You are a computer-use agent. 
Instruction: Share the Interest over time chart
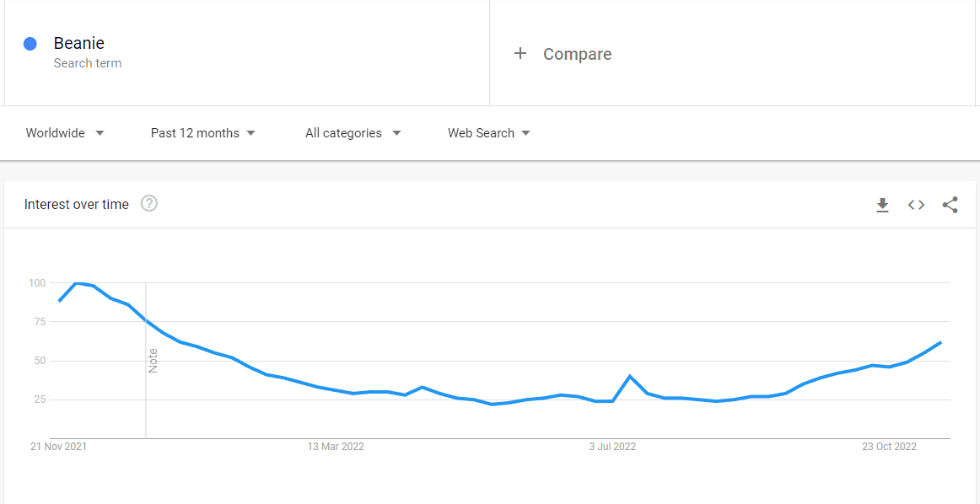tap(950, 205)
